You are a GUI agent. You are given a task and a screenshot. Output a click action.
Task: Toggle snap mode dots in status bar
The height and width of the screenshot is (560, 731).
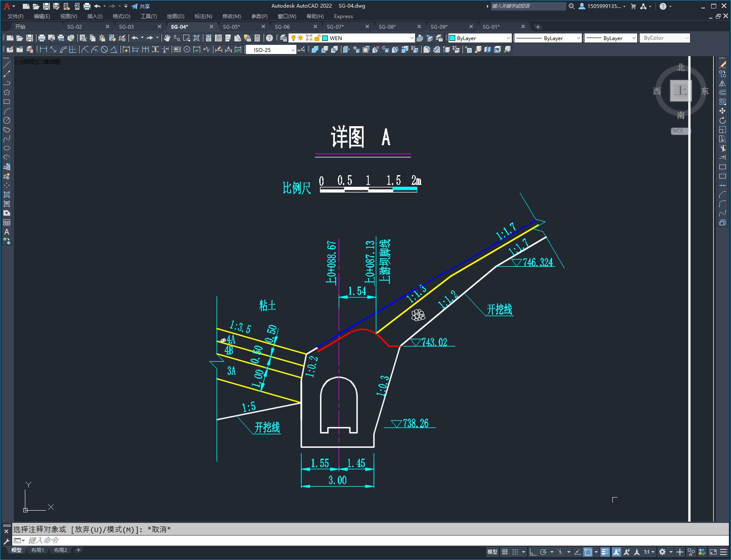tap(515, 552)
